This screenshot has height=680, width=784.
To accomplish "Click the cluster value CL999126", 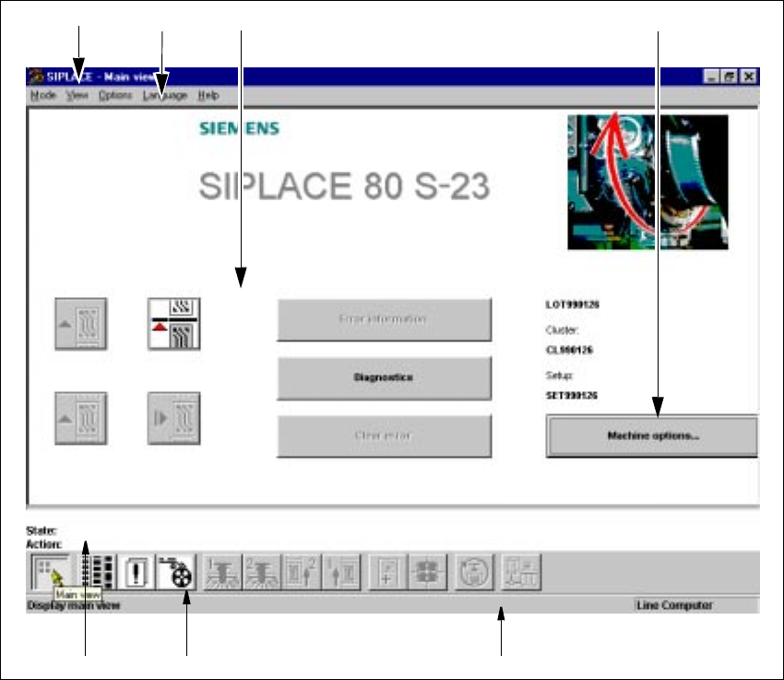I will point(569,350).
